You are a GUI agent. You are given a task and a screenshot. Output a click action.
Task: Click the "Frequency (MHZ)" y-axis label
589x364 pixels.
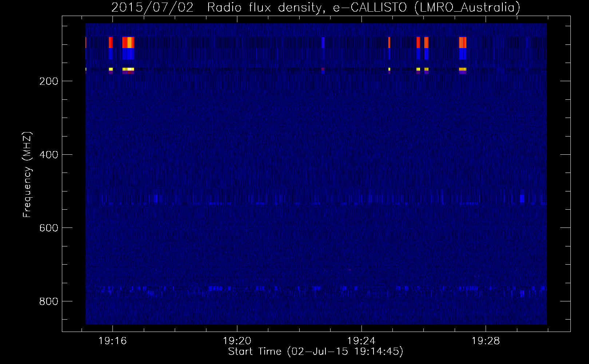point(27,175)
